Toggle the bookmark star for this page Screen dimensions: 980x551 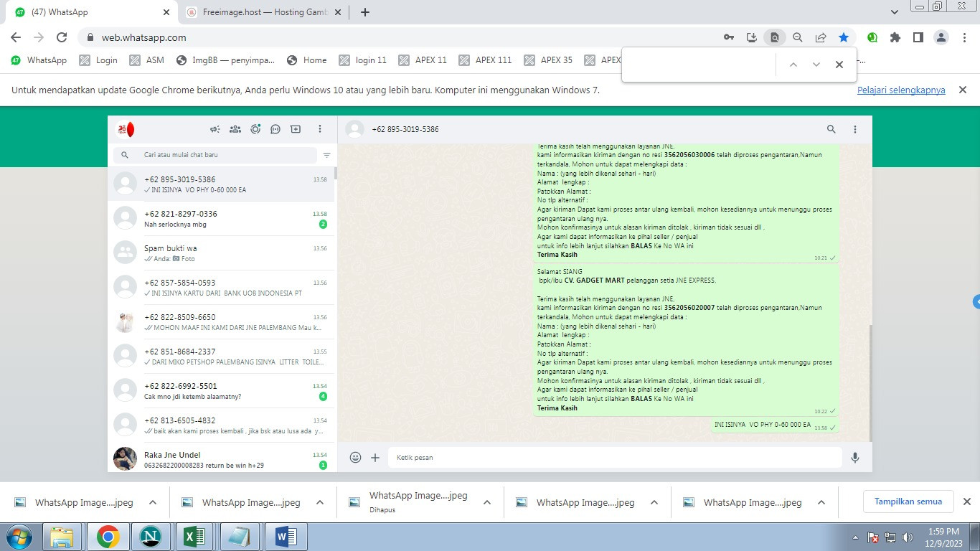pyautogui.click(x=844, y=37)
